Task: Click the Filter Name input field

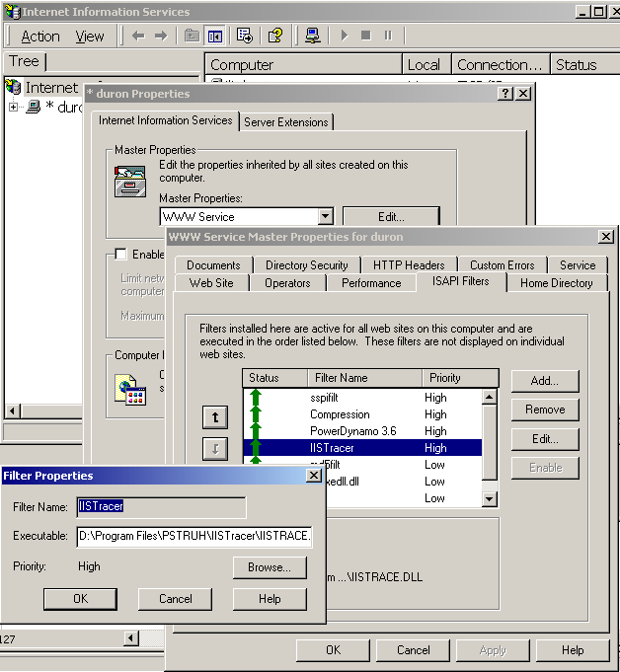Action: [161, 506]
